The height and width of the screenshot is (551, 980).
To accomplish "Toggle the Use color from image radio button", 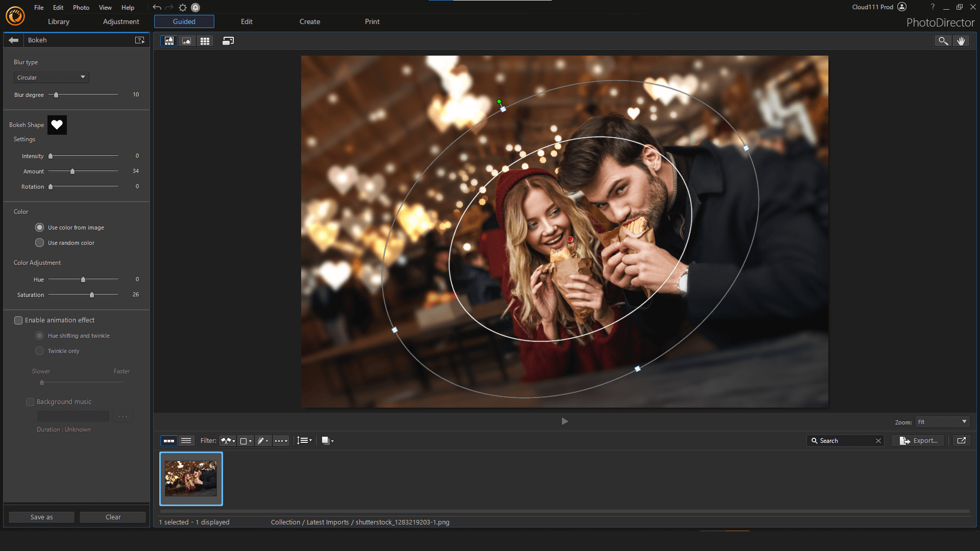I will [40, 228].
